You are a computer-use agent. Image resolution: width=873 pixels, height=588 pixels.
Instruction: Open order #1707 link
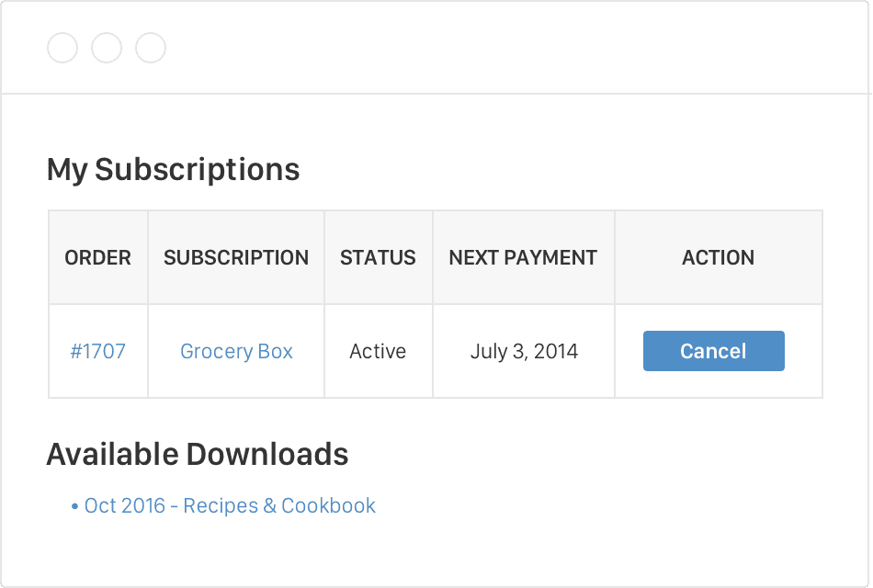(x=97, y=351)
